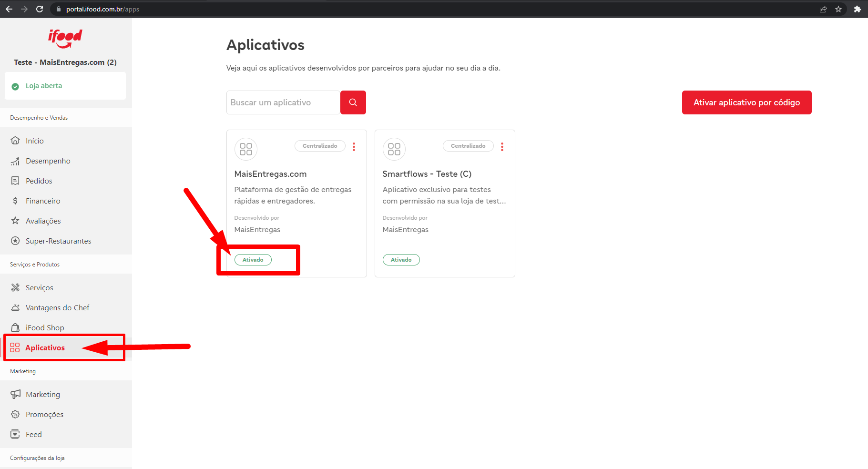Click the store name Teste - MaisEntregas.com (2)
868x469 pixels.
coord(65,62)
